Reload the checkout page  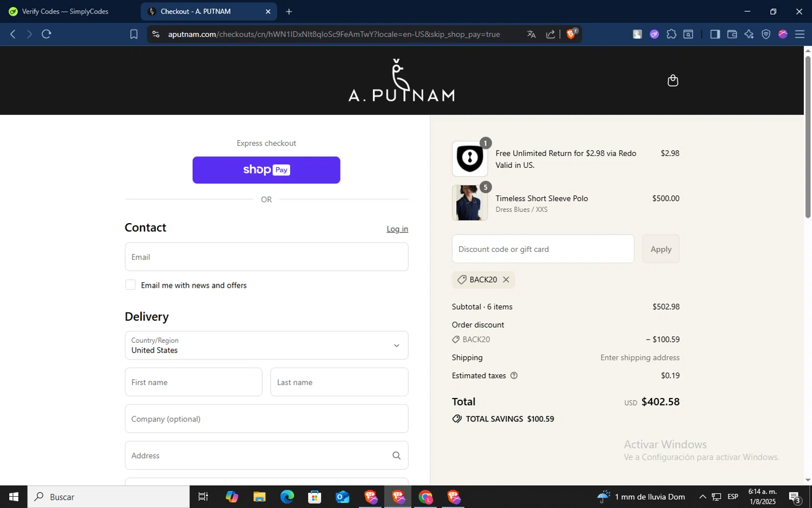pyautogui.click(x=47, y=34)
